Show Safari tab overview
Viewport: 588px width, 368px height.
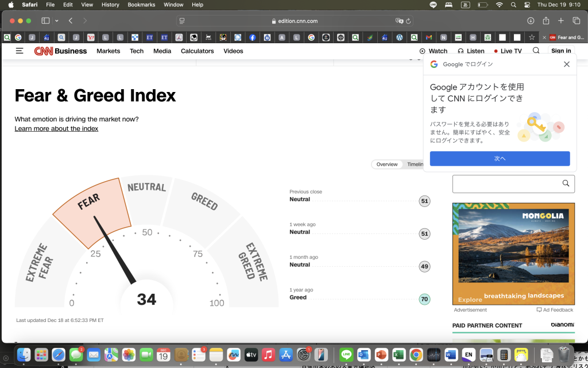tap(576, 21)
